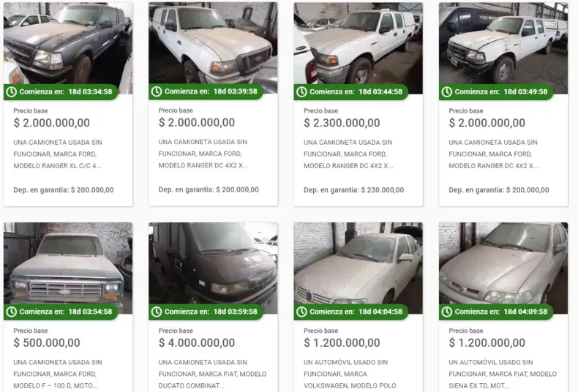This screenshot has height=392, width=578.
Task: Click the $ 4.000.000,00 Fiat Ducato price
Action: [197, 342]
